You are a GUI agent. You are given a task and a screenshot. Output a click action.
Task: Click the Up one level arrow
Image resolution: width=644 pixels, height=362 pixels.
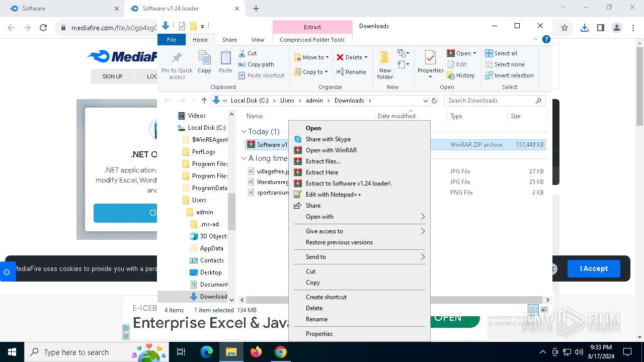204,101
